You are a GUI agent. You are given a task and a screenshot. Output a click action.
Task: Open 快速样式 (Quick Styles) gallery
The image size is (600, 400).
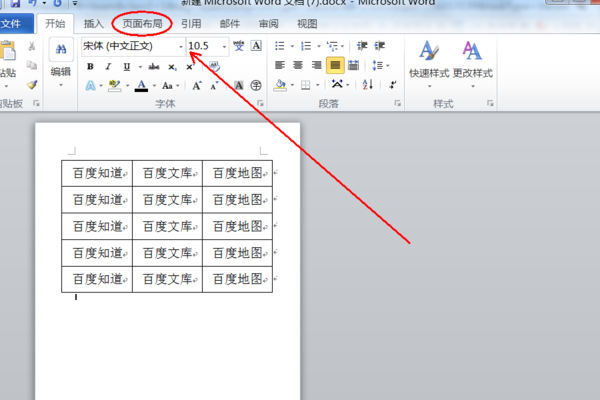pyautogui.click(x=429, y=64)
